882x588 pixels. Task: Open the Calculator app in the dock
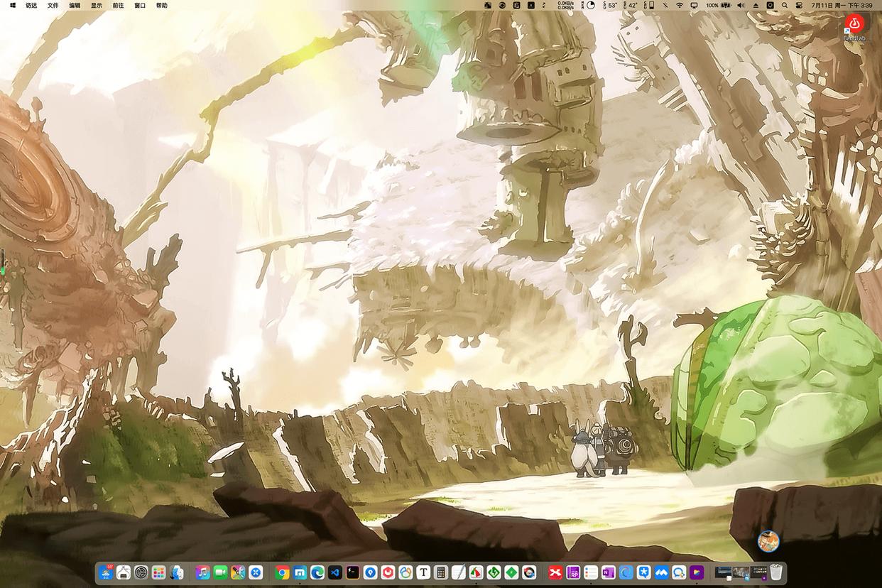(x=441, y=572)
